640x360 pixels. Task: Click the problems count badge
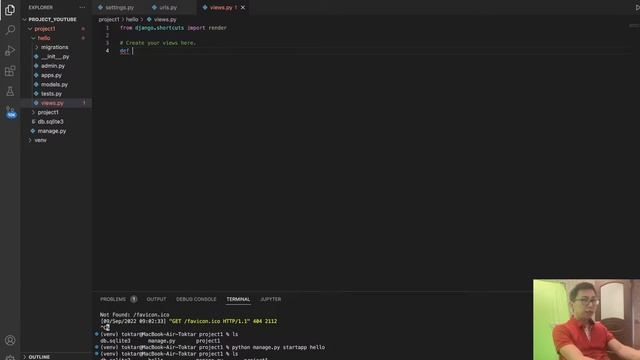pos(133,299)
